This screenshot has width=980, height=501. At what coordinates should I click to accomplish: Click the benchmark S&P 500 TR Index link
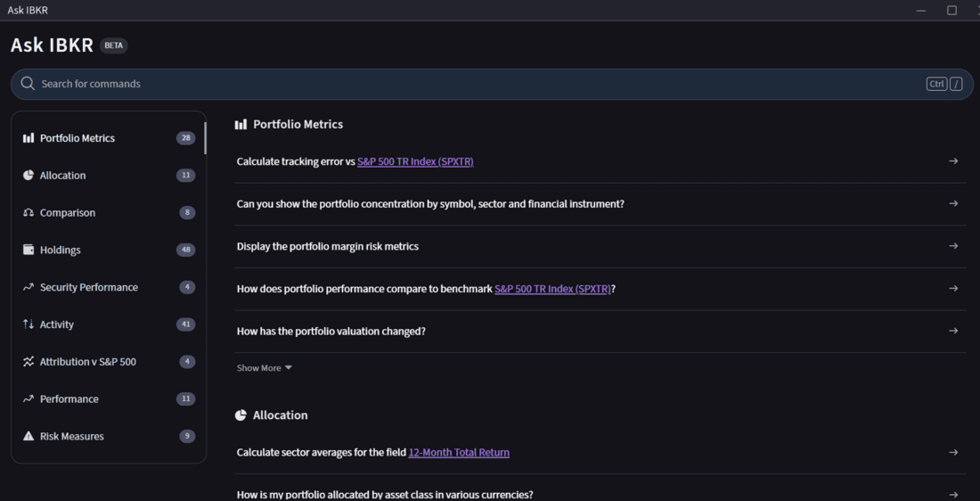click(552, 289)
